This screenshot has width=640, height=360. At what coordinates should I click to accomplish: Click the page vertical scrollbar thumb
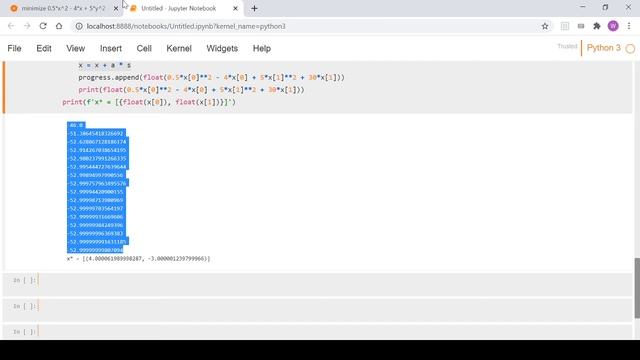point(637,288)
